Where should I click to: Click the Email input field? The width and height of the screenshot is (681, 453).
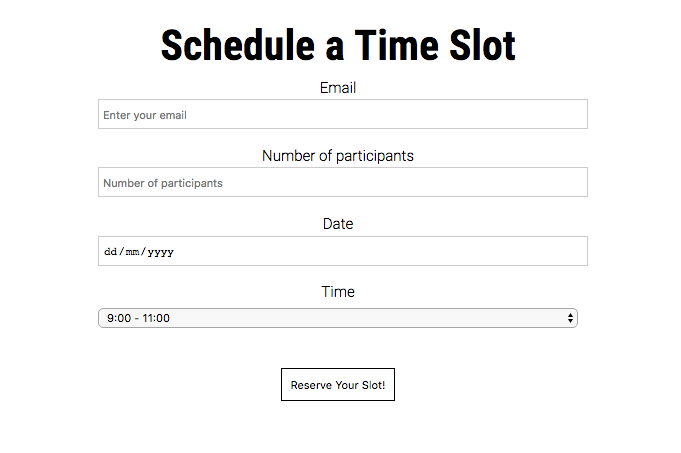(342, 114)
